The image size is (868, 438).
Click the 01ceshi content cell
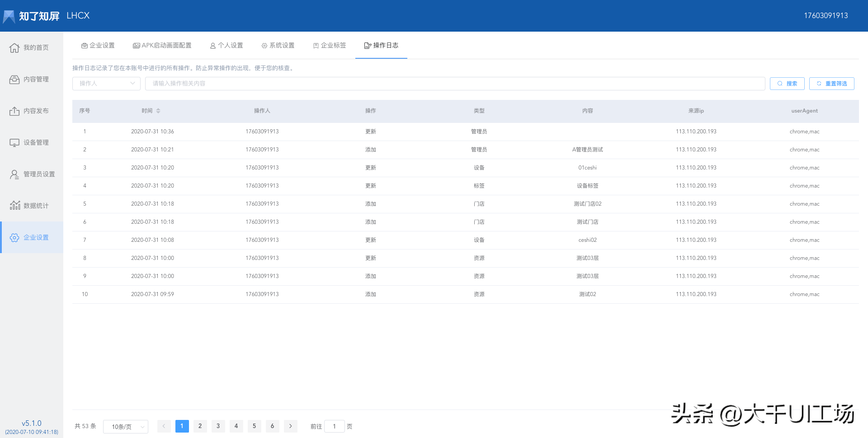pyautogui.click(x=587, y=168)
